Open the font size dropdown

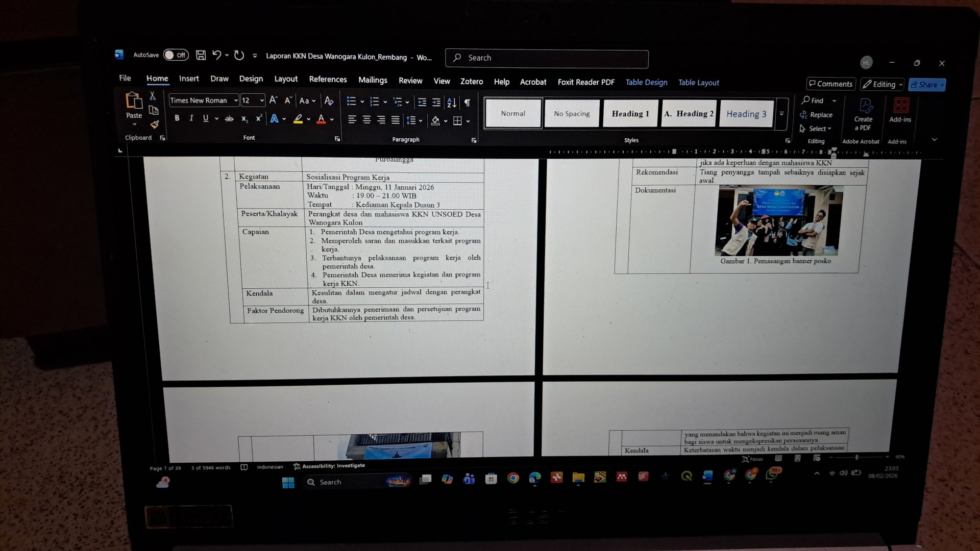point(262,101)
